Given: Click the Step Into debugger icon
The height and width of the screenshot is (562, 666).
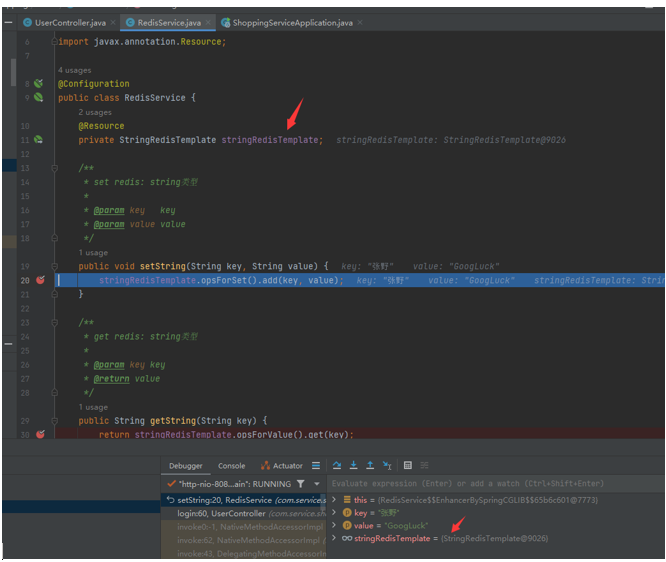Looking at the screenshot, I should pyautogui.click(x=353, y=465).
